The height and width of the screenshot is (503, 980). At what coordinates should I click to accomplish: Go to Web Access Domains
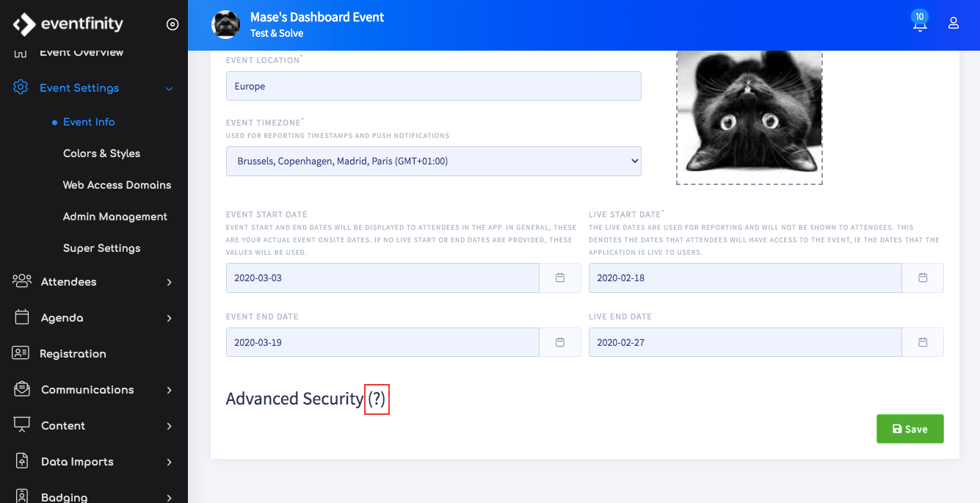[x=117, y=185]
